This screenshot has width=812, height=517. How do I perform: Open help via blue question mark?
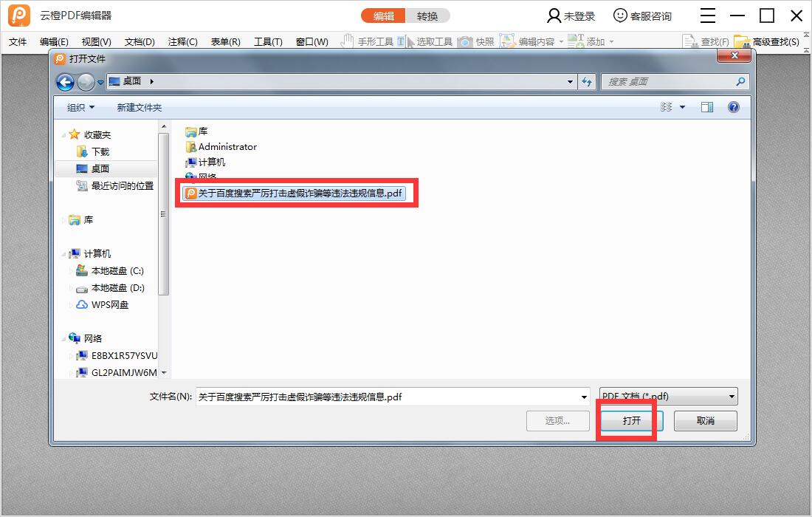733,107
